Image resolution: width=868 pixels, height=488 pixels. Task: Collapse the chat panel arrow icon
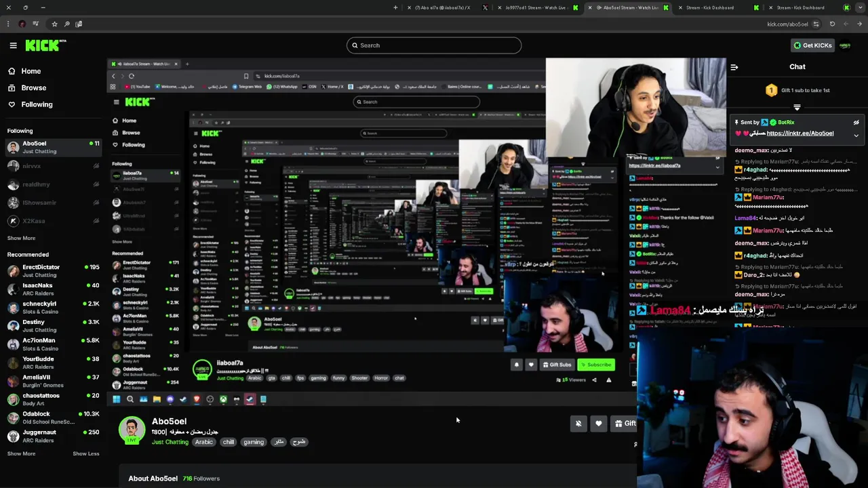[x=734, y=67]
